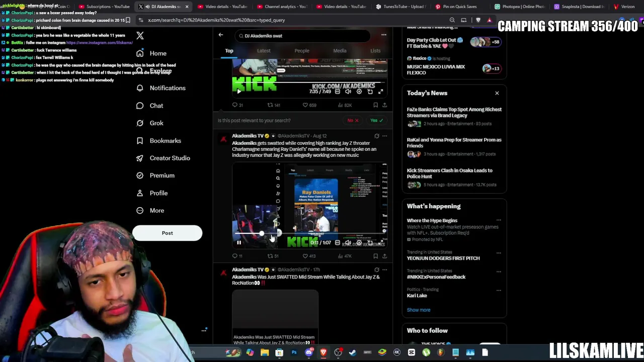Switch to the Lists search tab

(375, 51)
